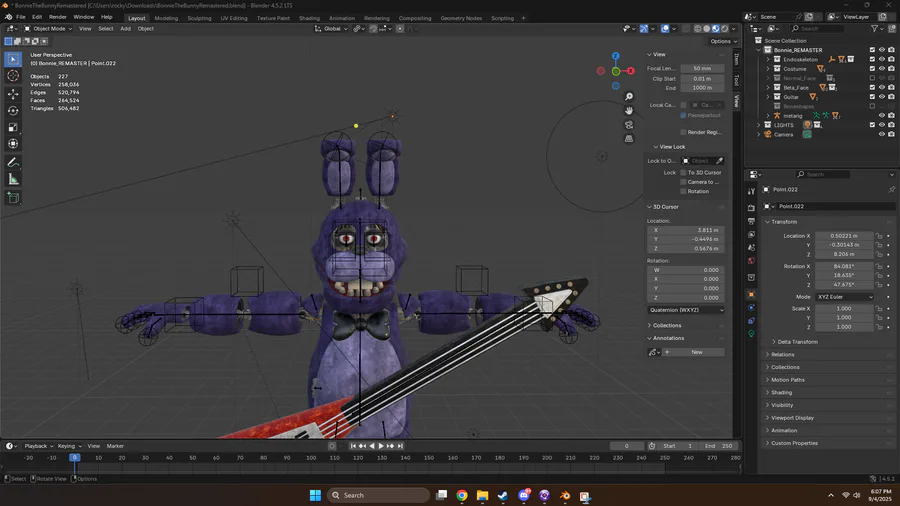This screenshot has height=506, width=900.
Task: Open the Tool properties tab icon
Action: point(751,192)
